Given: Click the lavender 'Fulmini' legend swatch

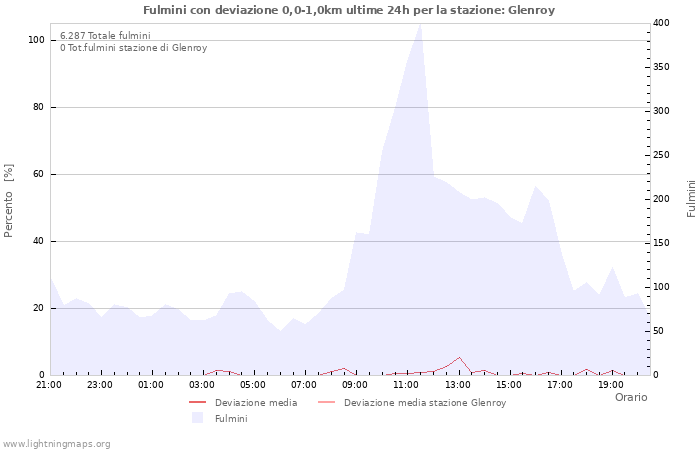Looking at the screenshot, I should tap(197, 418).
